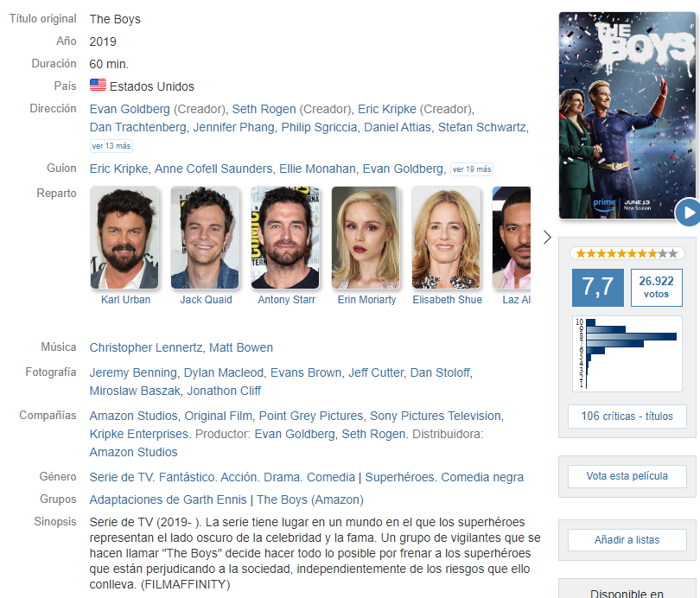
Task: Select the Serie de TV genre
Action: (121, 478)
